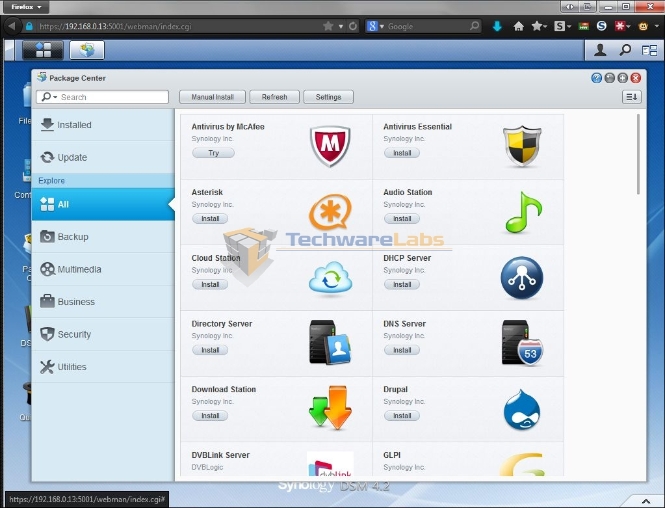Screen dimensions: 665x508
Task: Select the Update category
Action: click(x=103, y=157)
